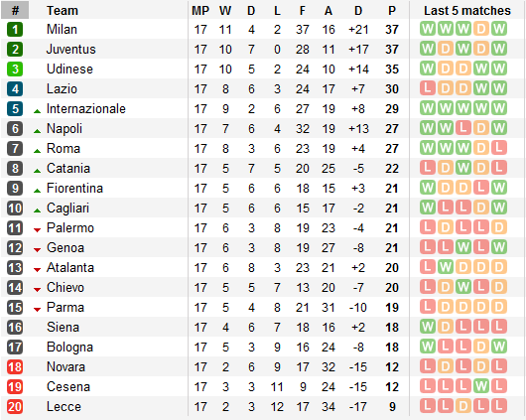This screenshot has height=420, width=526.
Task: Click Siena's points value 18
Action: (392, 327)
